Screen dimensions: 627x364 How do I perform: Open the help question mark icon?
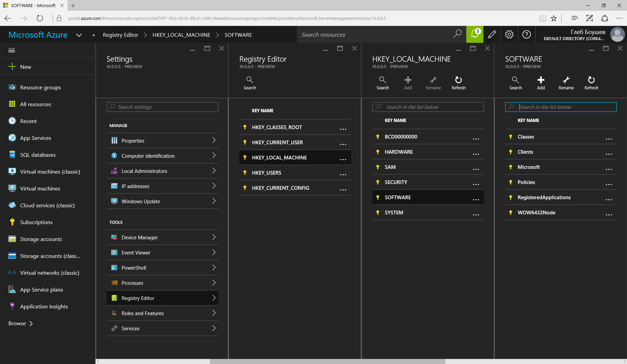[526, 34]
